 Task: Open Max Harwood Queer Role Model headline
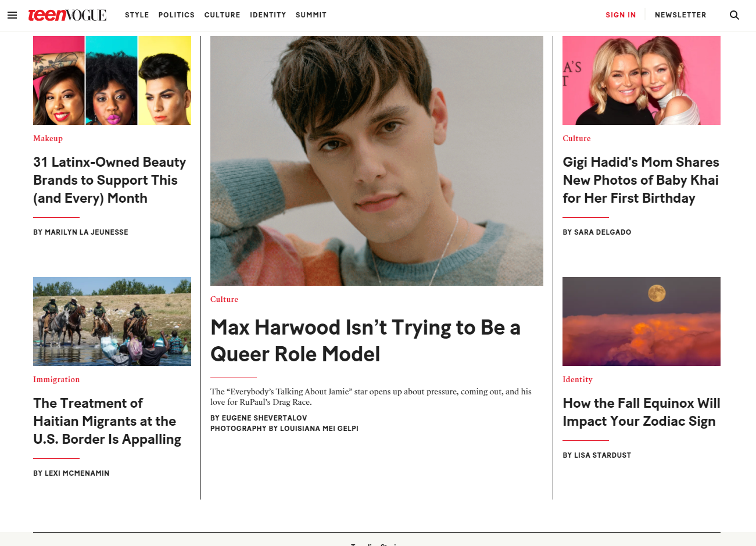pos(366,340)
